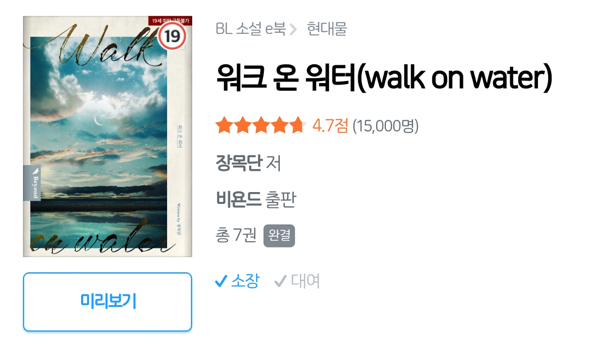
Task: Go to the 현대물 category
Action: [327, 29]
